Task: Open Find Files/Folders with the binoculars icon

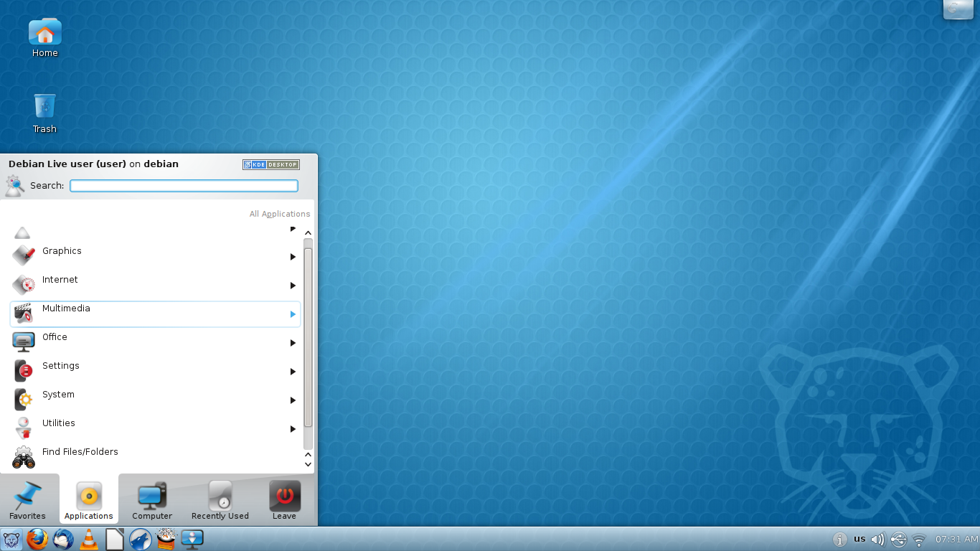Action: pos(23,457)
